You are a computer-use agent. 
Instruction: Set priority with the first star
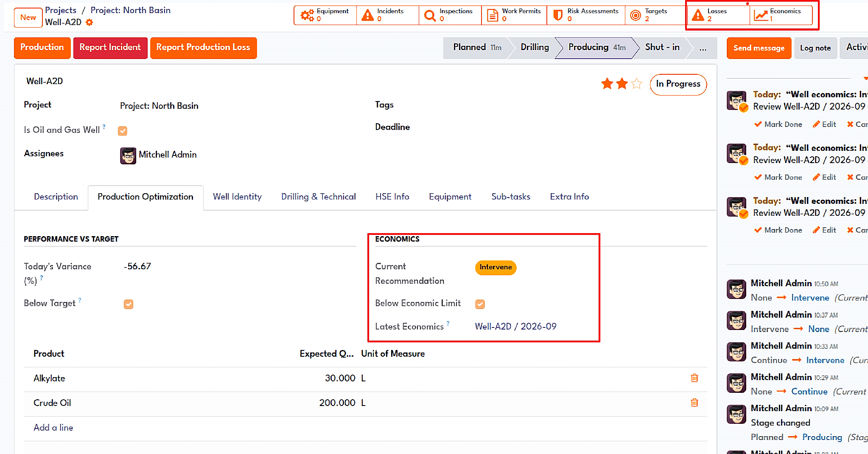(607, 84)
